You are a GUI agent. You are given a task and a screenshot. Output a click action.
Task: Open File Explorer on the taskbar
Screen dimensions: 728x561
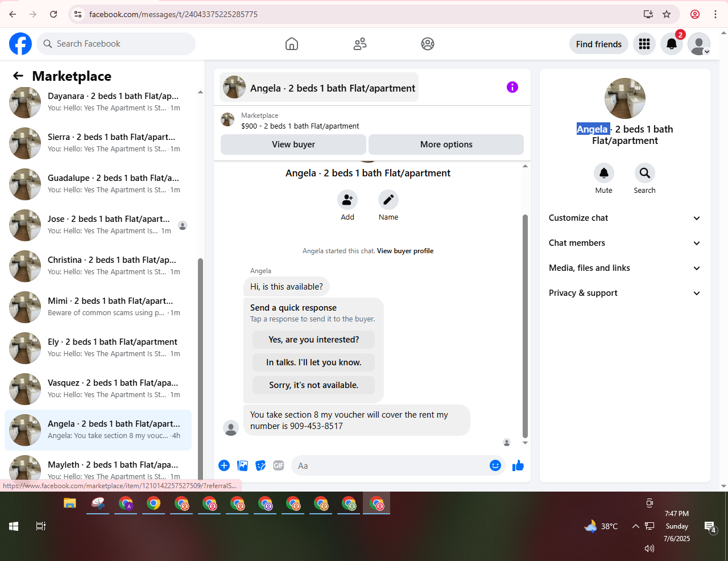click(x=70, y=504)
